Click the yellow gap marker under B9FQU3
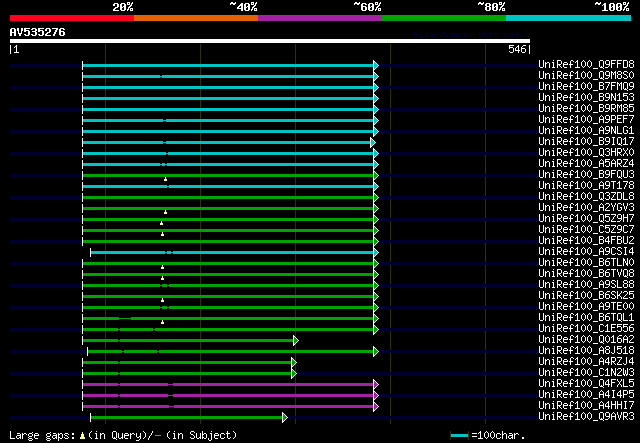This screenshot has width=640, height=443. tap(165, 179)
